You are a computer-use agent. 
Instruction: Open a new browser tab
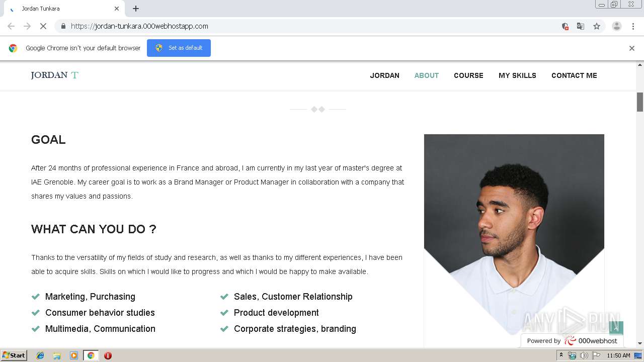click(x=136, y=9)
